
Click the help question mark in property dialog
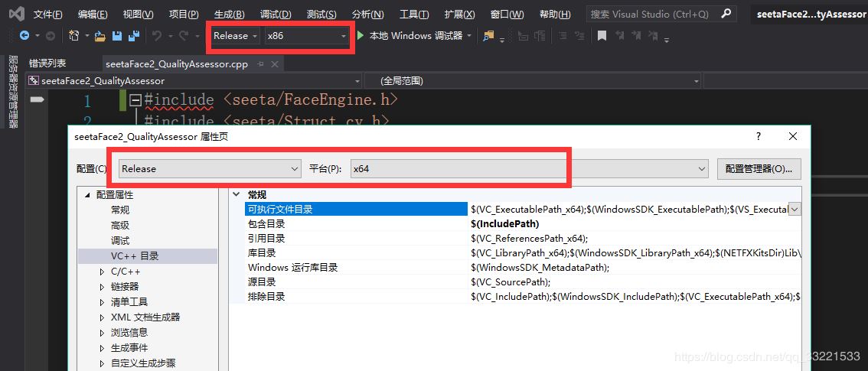(x=759, y=136)
